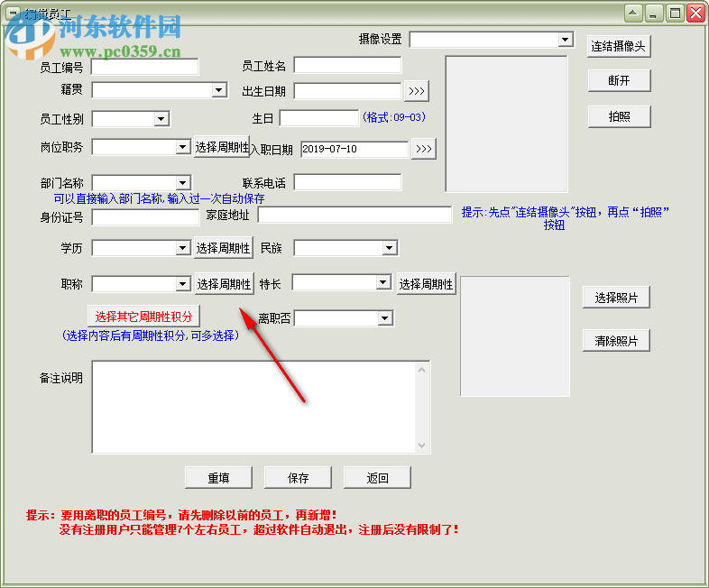Click 选择周期性 next to 岗位职务
This screenshot has width=709, height=588.
pos(222,147)
